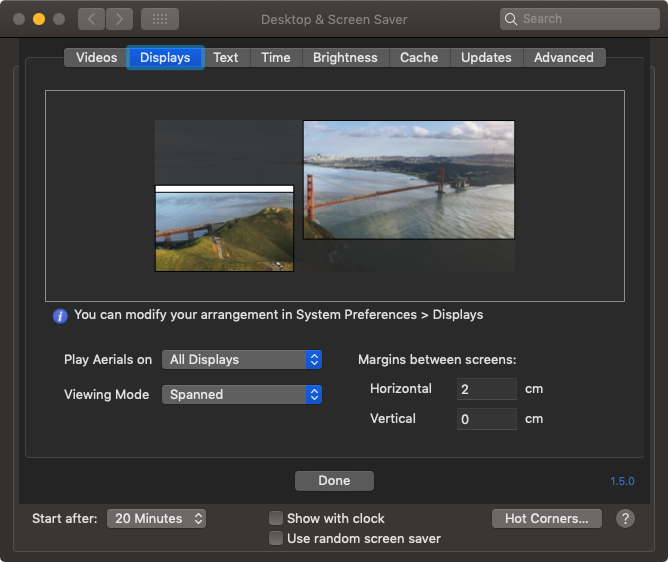Open the Start after 20 Minutes popup
The height and width of the screenshot is (562, 668).
pos(156,519)
